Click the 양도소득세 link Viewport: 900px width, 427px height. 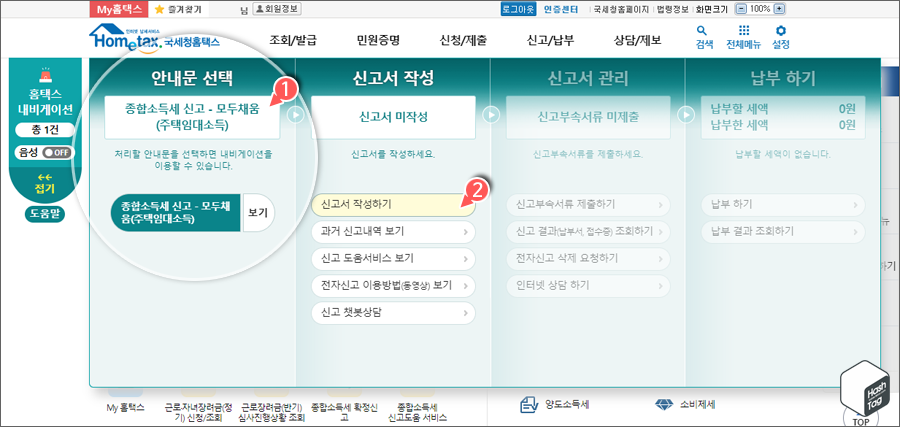(567, 405)
